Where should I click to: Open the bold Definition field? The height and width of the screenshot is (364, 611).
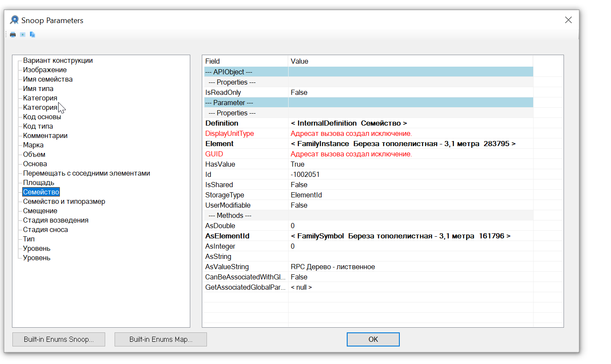pyautogui.click(x=222, y=123)
